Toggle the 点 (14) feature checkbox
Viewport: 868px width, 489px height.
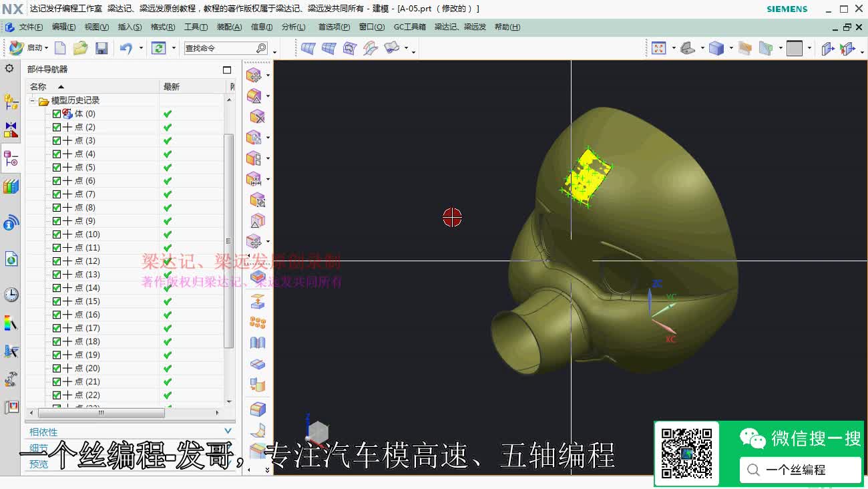tap(57, 288)
